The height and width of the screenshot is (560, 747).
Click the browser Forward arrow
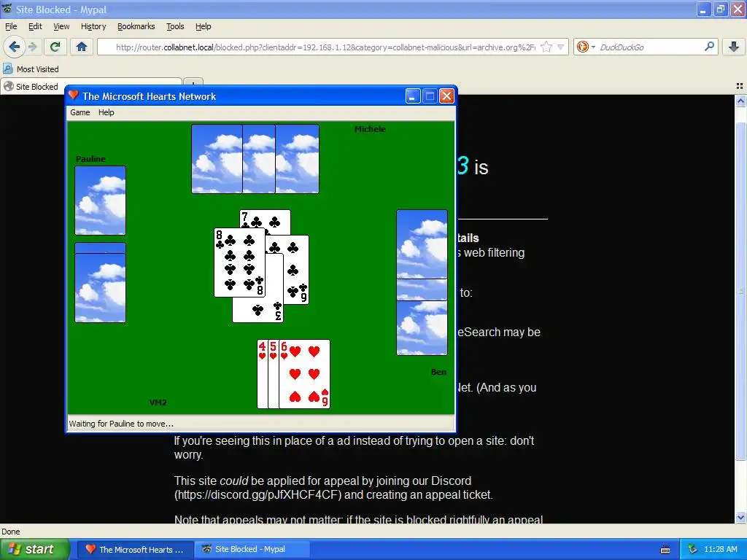[x=32, y=47]
